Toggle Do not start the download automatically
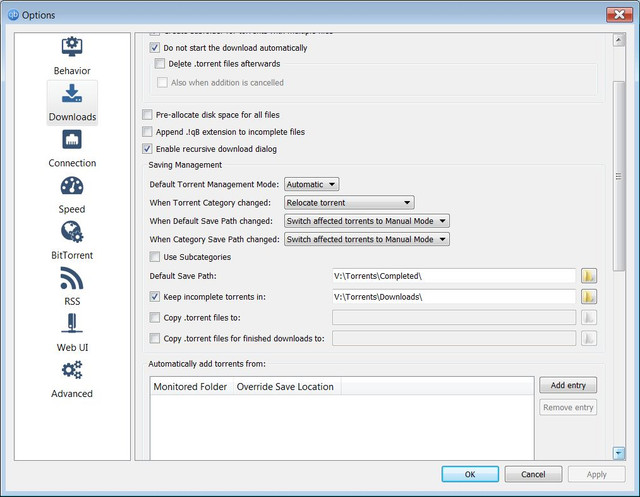Image resolution: width=640 pixels, height=497 pixels. click(154, 48)
